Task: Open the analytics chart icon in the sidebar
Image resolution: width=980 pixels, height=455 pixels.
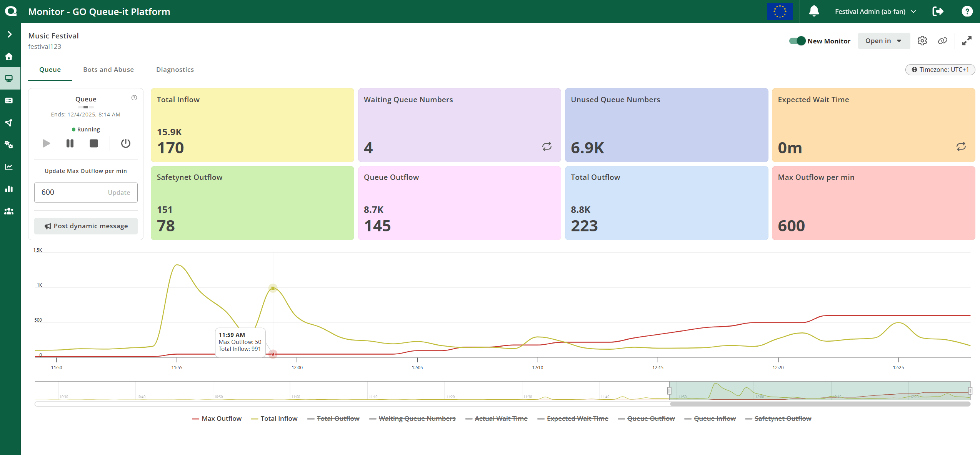Action: tap(9, 166)
